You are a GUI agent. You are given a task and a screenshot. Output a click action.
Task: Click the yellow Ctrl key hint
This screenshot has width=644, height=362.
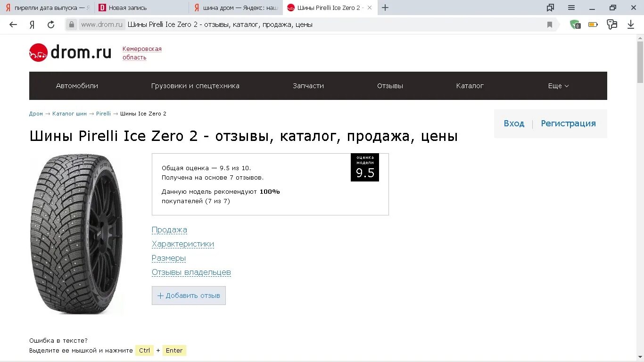[144, 351]
